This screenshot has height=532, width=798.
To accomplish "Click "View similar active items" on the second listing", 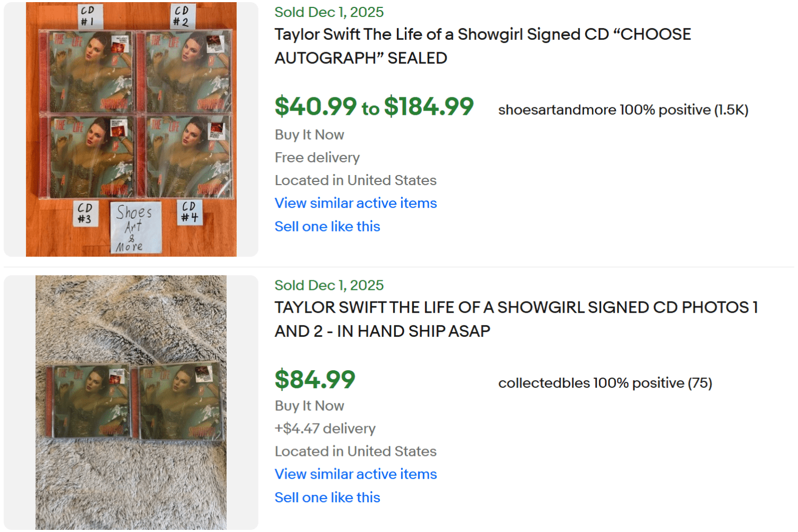I will coord(355,474).
